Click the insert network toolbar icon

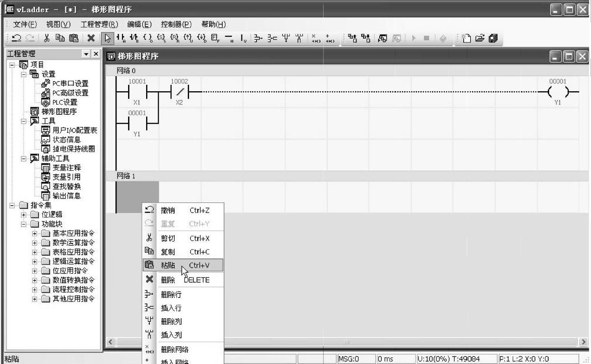[x=330, y=38]
